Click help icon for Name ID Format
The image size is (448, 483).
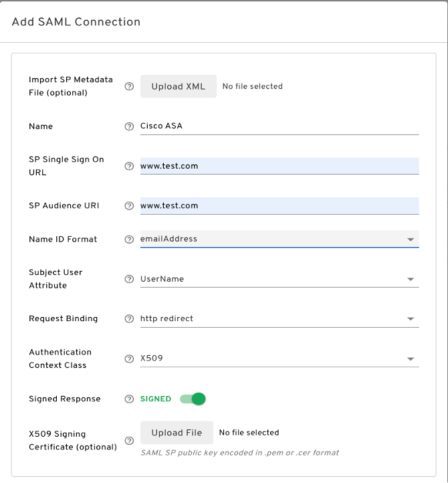[130, 239]
